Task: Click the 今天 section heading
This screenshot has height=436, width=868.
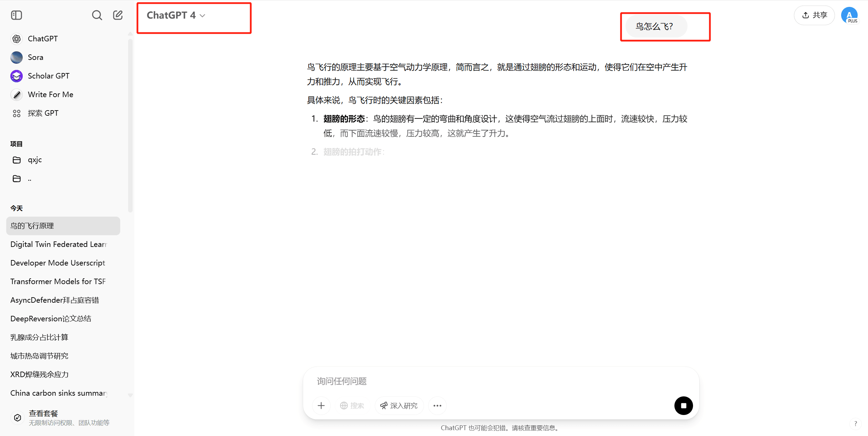Action: pos(16,208)
